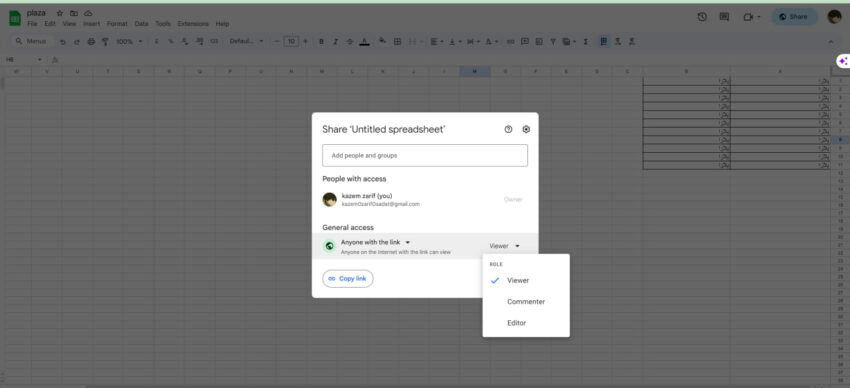Click the redo icon
The width and height of the screenshot is (850, 388).
pyautogui.click(x=77, y=42)
